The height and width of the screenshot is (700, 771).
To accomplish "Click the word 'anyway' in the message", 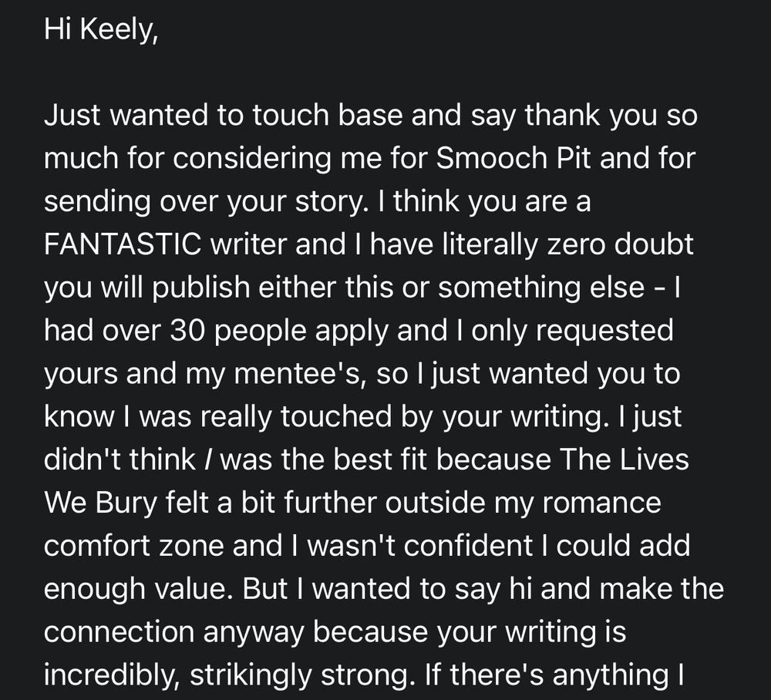I will point(254,631).
